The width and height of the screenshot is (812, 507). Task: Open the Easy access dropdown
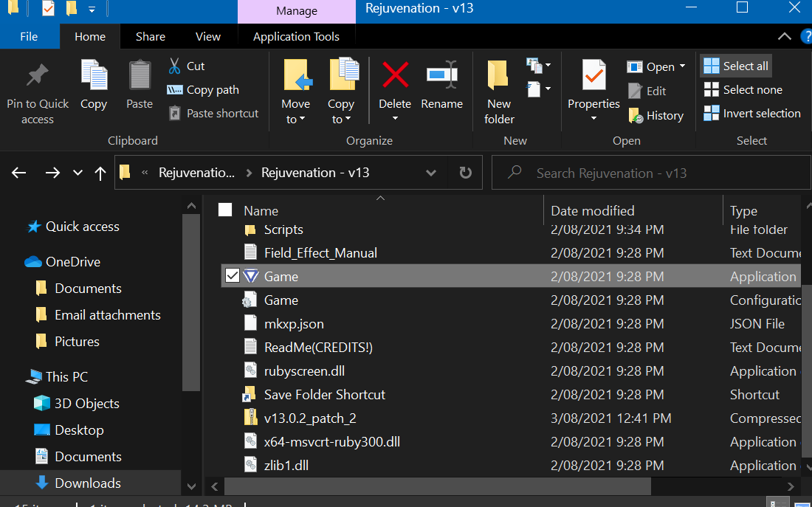coord(538,89)
